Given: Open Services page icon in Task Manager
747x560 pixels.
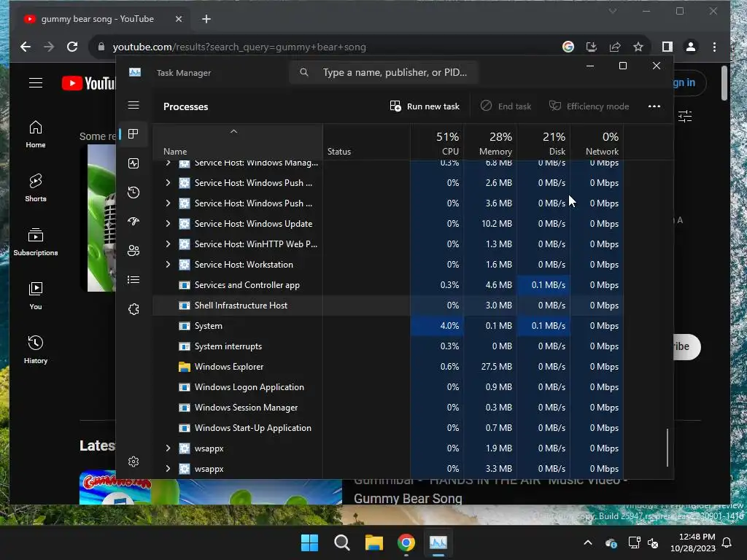Looking at the screenshot, I should click(133, 309).
